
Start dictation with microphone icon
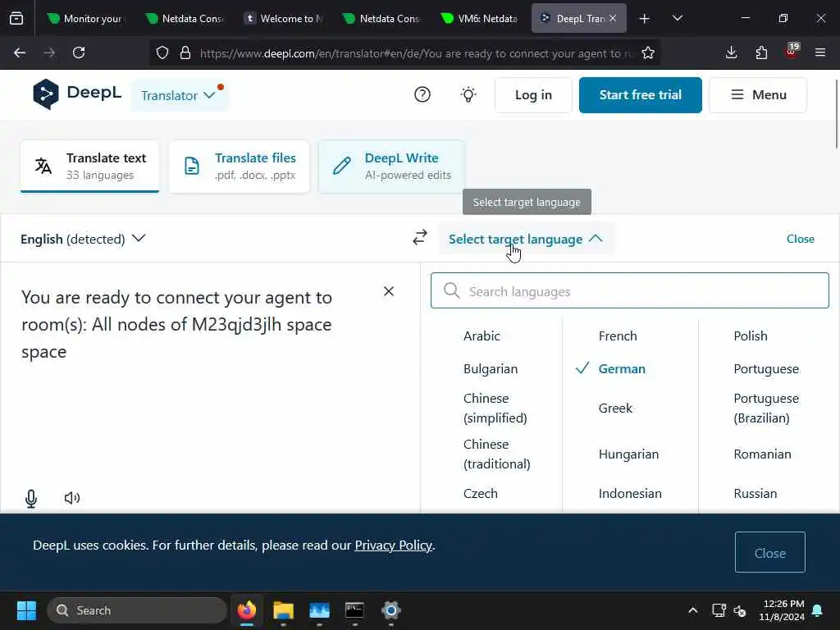(x=31, y=498)
